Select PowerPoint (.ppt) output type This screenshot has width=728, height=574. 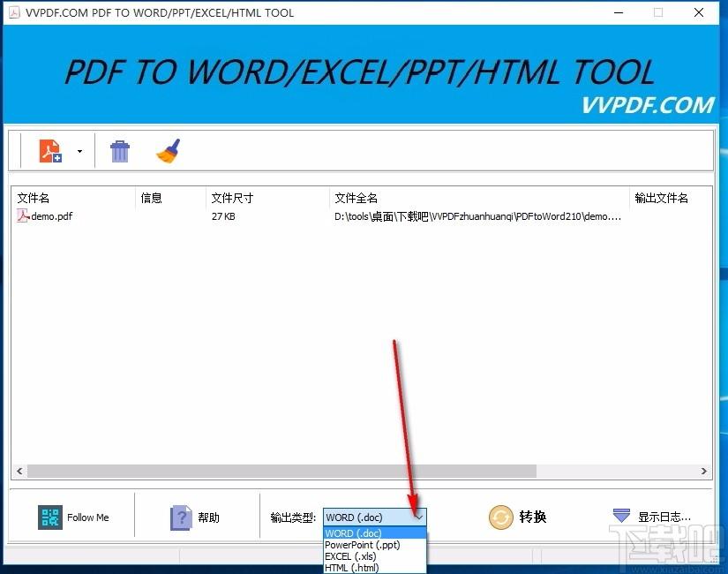point(375,545)
